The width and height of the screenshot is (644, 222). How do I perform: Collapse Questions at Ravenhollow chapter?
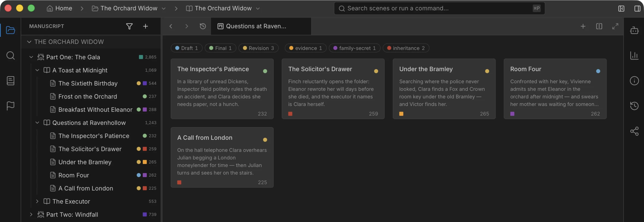pos(37,123)
